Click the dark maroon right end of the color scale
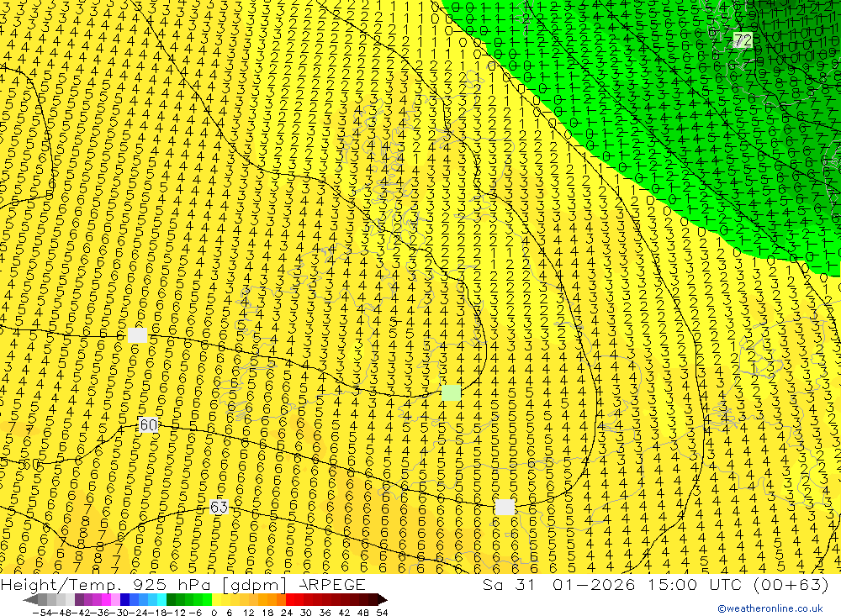Screen dimensions: 841x616 click(383, 599)
